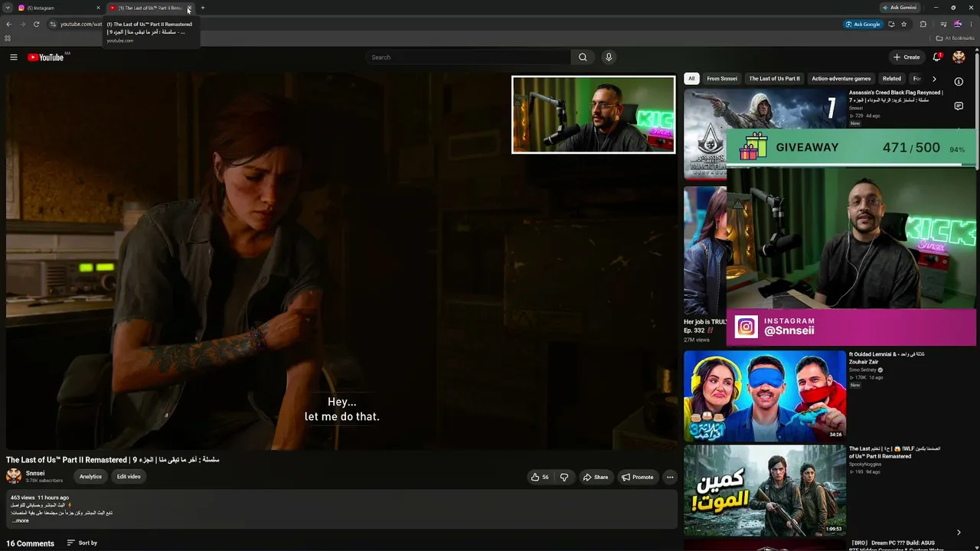This screenshot has width=980, height=551.
Task: Click the search magnifier button
Action: click(583, 57)
